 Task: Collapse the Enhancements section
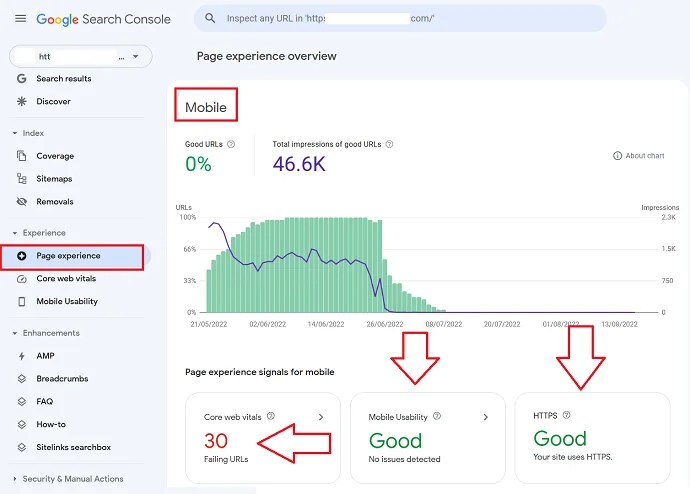46,333
